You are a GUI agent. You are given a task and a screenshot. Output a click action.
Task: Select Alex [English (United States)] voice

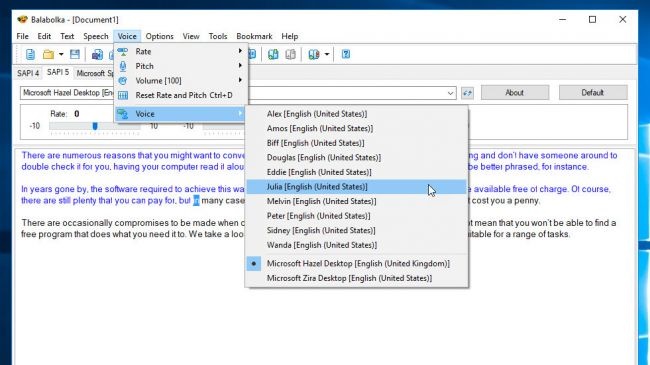(357, 114)
